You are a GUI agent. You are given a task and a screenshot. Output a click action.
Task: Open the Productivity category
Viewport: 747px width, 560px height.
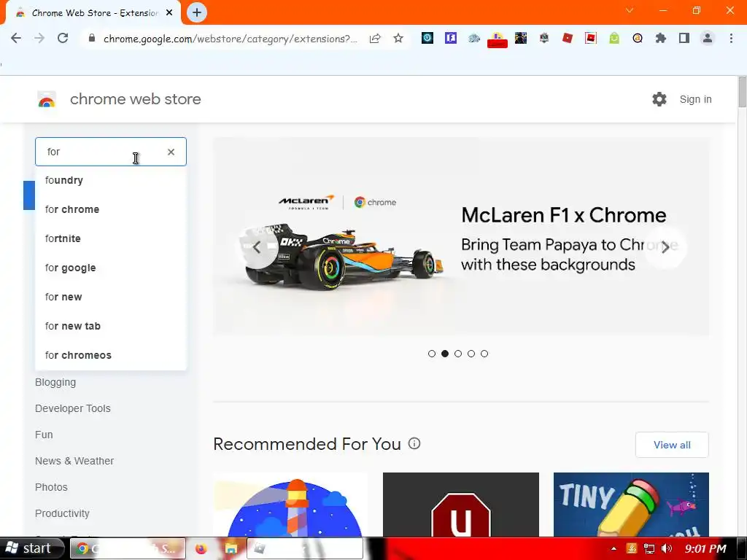62,513
